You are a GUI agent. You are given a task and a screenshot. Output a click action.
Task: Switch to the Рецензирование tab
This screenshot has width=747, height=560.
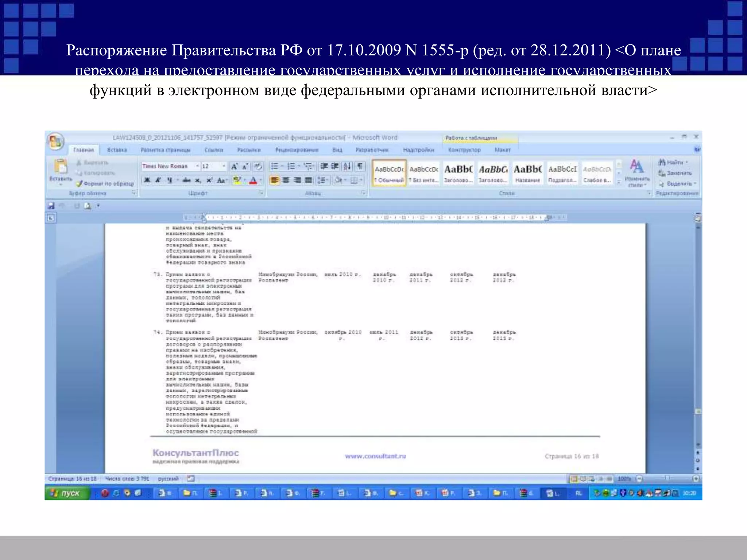coord(297,150)
